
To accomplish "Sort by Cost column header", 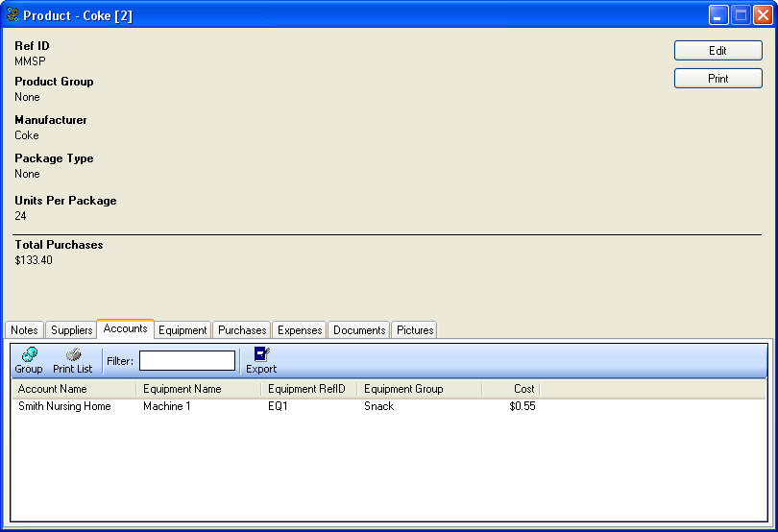I will coord(511,389).
